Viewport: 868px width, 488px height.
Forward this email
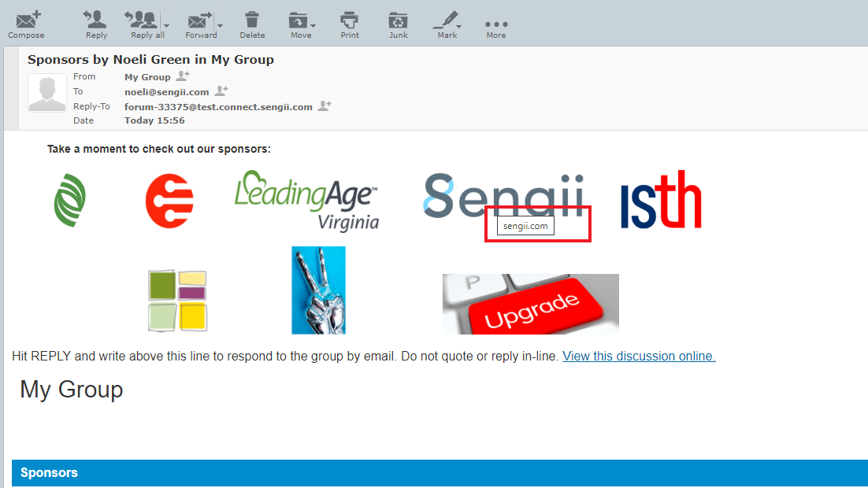200,25
